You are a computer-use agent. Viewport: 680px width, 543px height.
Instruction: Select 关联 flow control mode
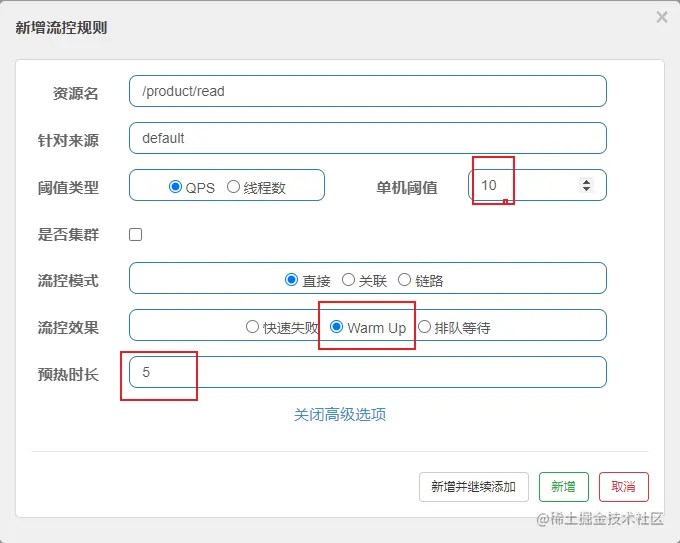(x=348, y=280)
